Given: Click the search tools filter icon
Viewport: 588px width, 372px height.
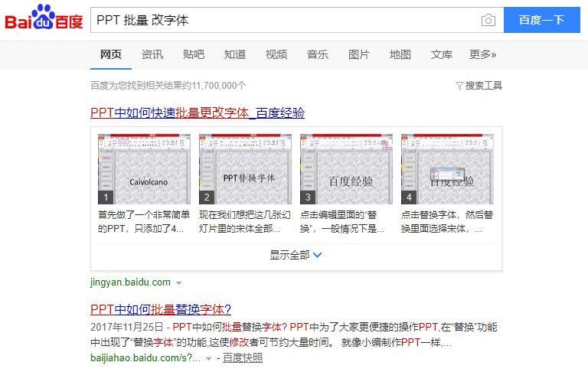Looking at the screenshot, I should click(x=459, y=86).
